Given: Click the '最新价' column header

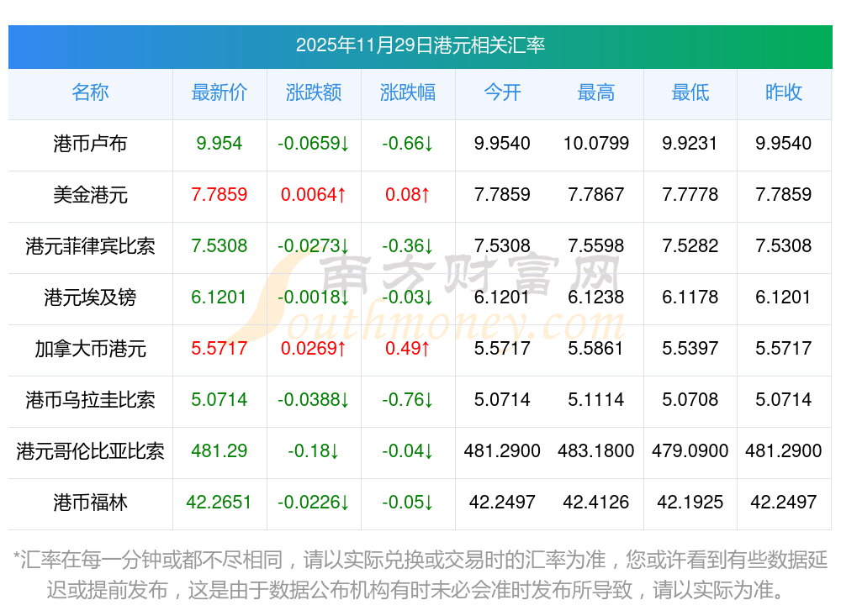Looking at the screenshot, I should pyautogui.click(x=219, y=92).
